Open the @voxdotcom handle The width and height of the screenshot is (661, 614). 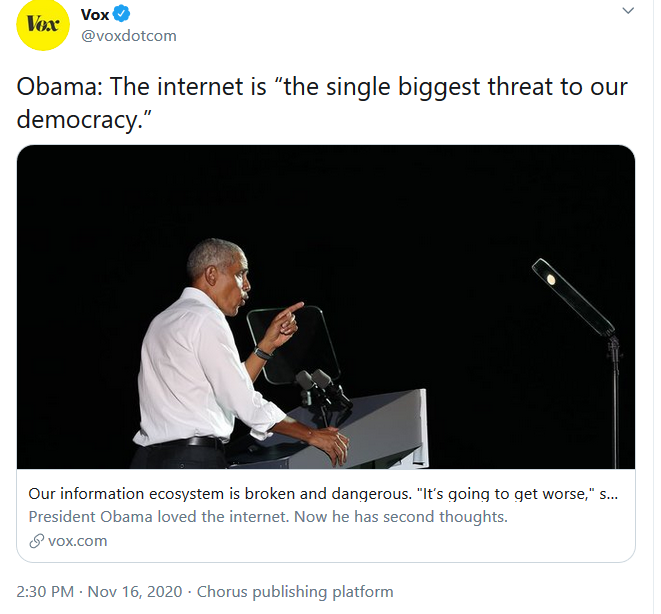[129, 36]
